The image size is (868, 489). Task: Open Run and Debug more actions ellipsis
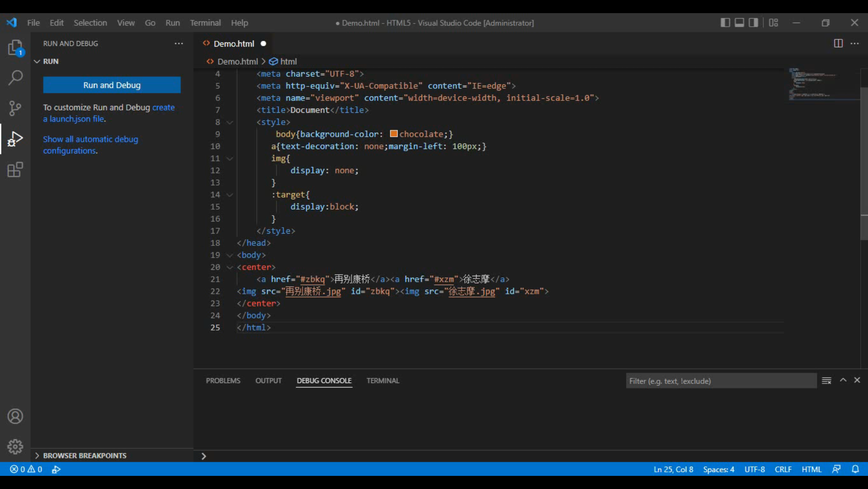point(179,43)
